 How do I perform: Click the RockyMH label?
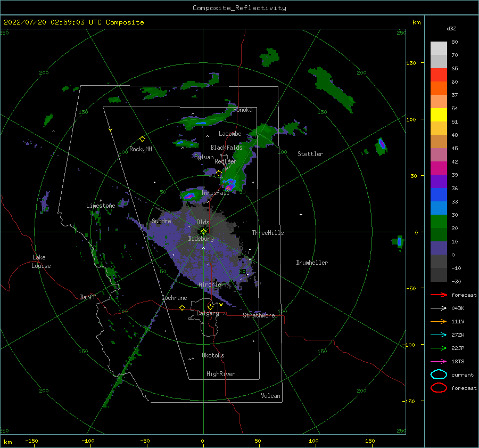[x=141, y=149]
